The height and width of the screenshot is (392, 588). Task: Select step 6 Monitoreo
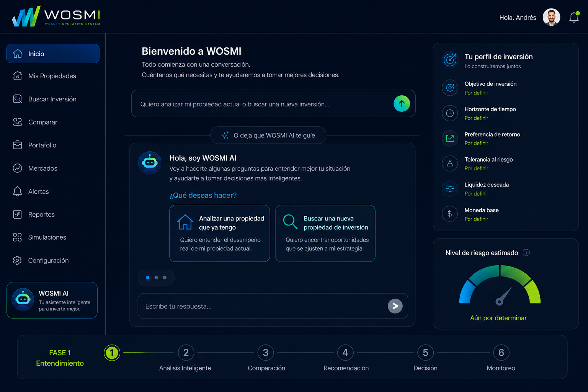tap(501, 353)
